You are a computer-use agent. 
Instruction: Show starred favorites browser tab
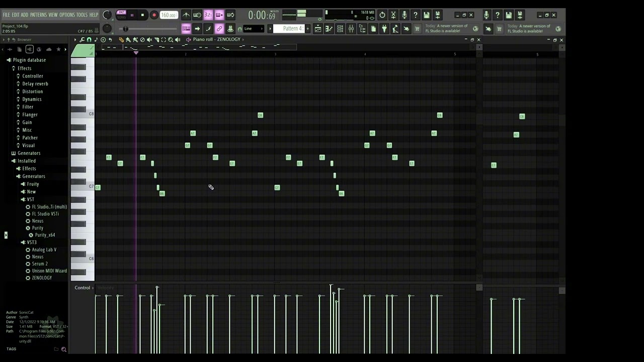coord(58,49)
